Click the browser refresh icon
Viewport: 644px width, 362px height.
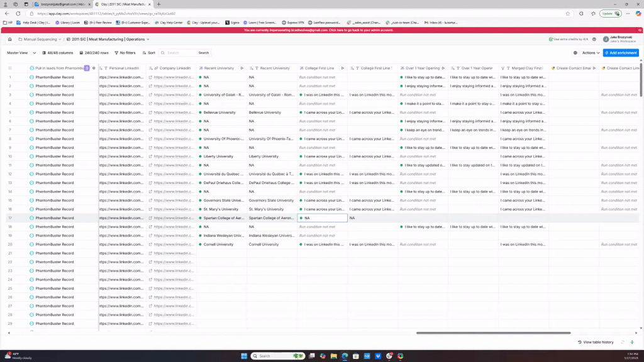18,13
